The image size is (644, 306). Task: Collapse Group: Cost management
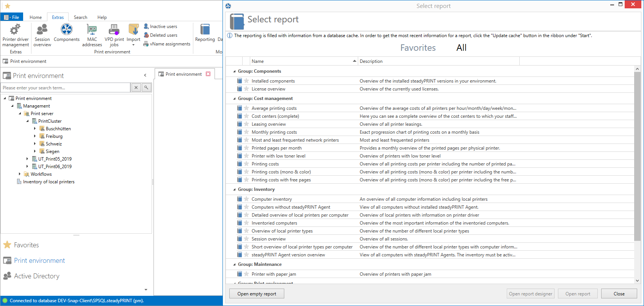pyautogui.click(x=234, y=98)
